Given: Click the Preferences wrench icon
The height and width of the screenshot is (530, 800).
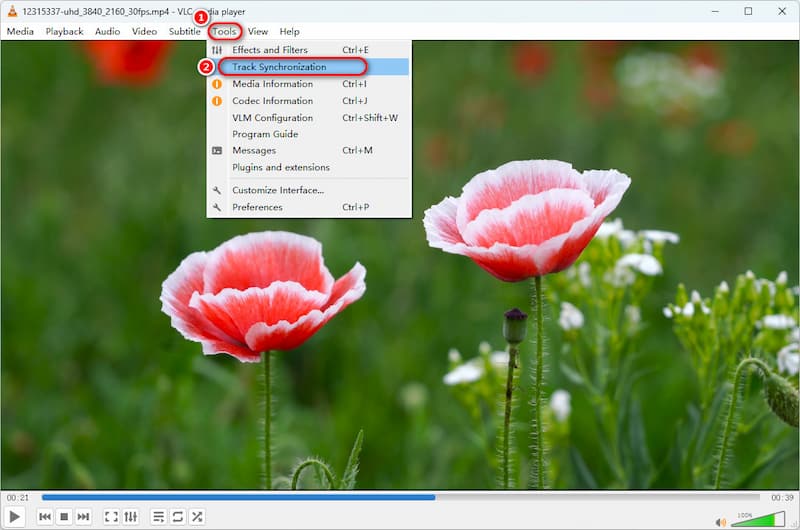Looking at the screenshot, I should (217, 207).
